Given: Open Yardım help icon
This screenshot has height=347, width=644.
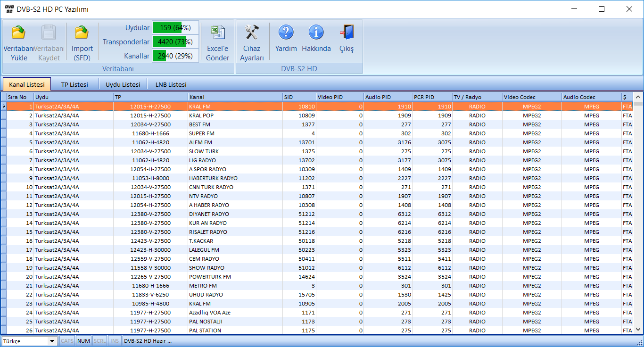Looking at the screenshot, I should click(286, 33).
